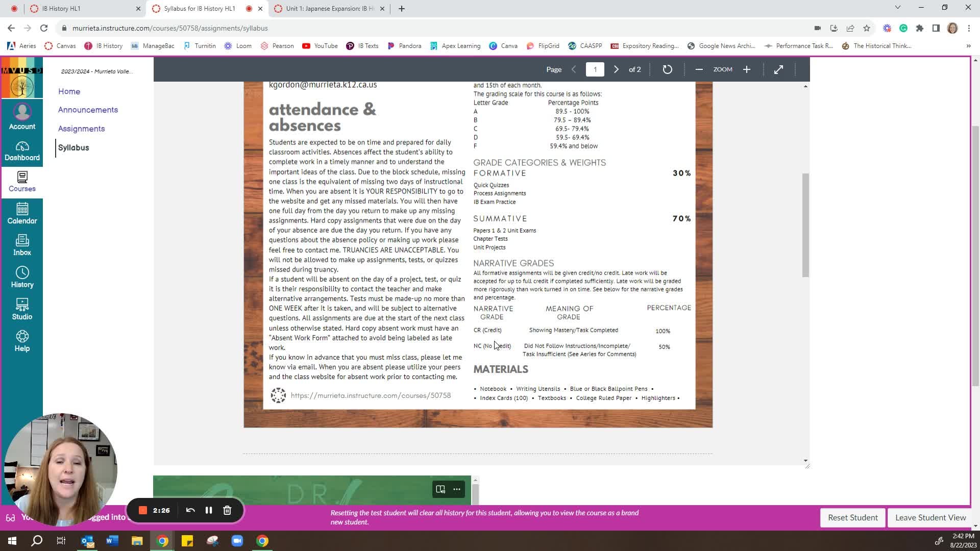Viewport: 980px width, 551px height.
Task: Show the tab search dropdown
Action: (898, 8)
